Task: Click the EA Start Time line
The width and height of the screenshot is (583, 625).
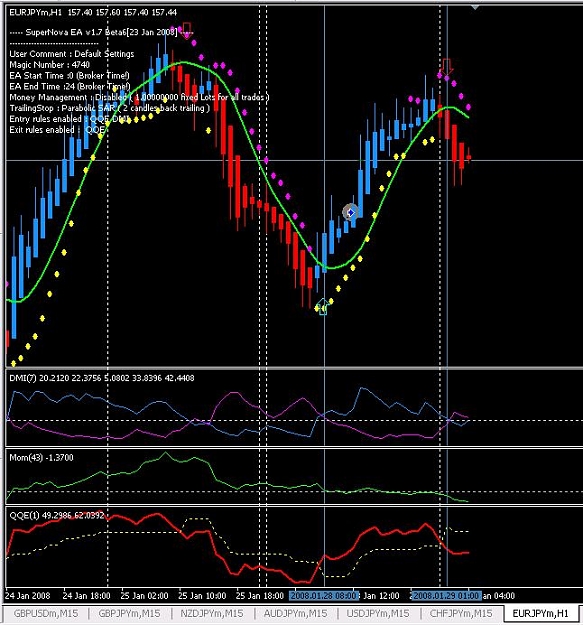Action: [x=69, y=75]
